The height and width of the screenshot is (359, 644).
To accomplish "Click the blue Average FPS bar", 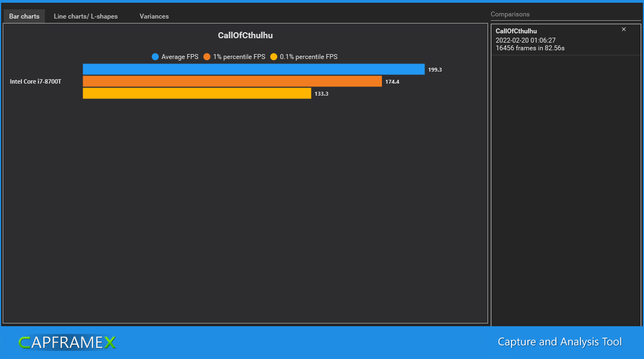I will (x=253, y=69).
